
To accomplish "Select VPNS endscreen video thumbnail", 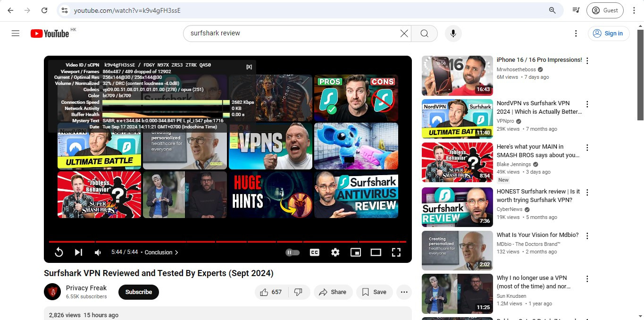I will coord(270,146).
